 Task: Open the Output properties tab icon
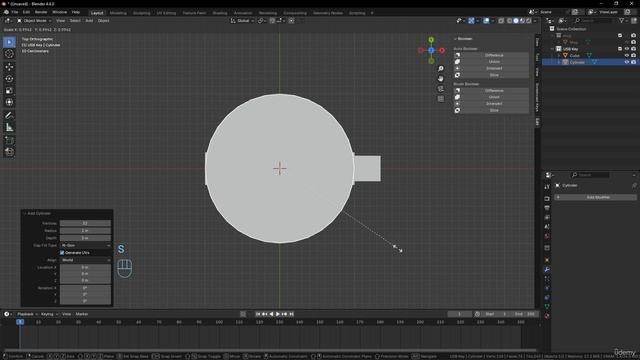[547, 208]
